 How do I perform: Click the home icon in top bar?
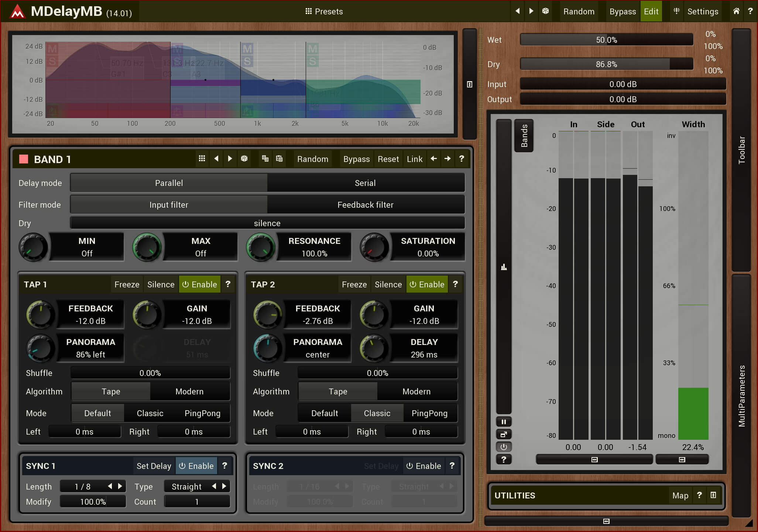click(x=736, y=11)
